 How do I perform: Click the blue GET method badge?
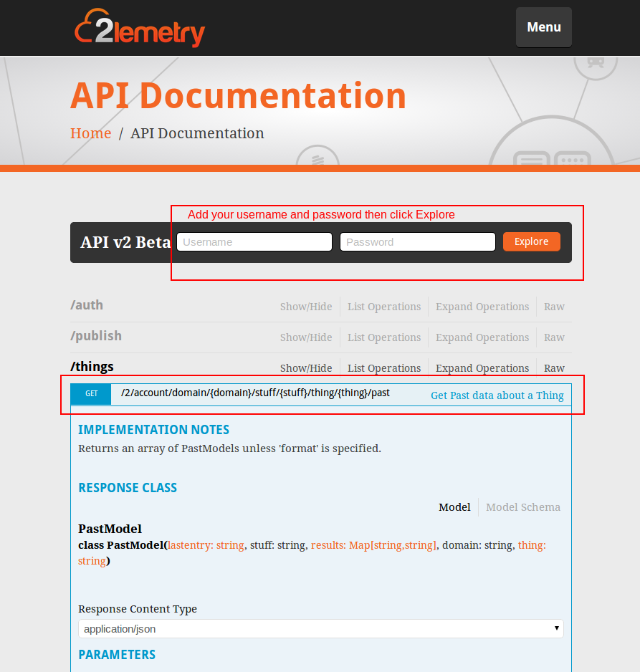point(91,393)
